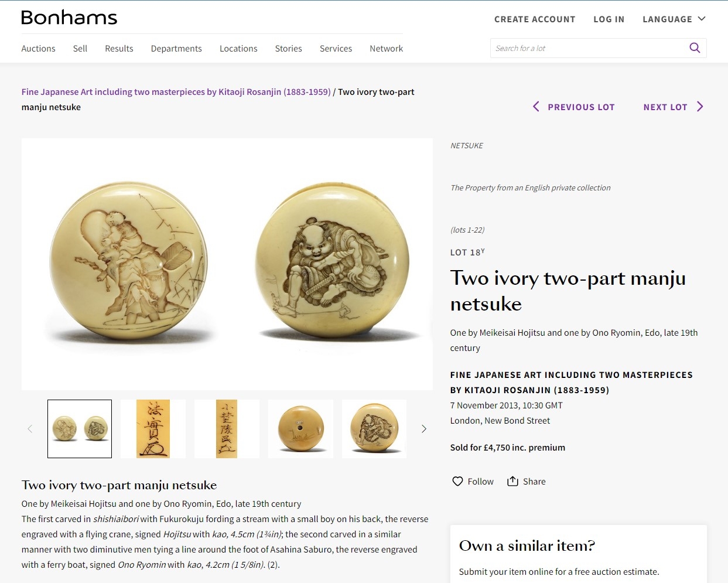Select thumbnail showing netsuke back with hole
Image resolution: width=728 pixels, height=583 pixels.
300,429
